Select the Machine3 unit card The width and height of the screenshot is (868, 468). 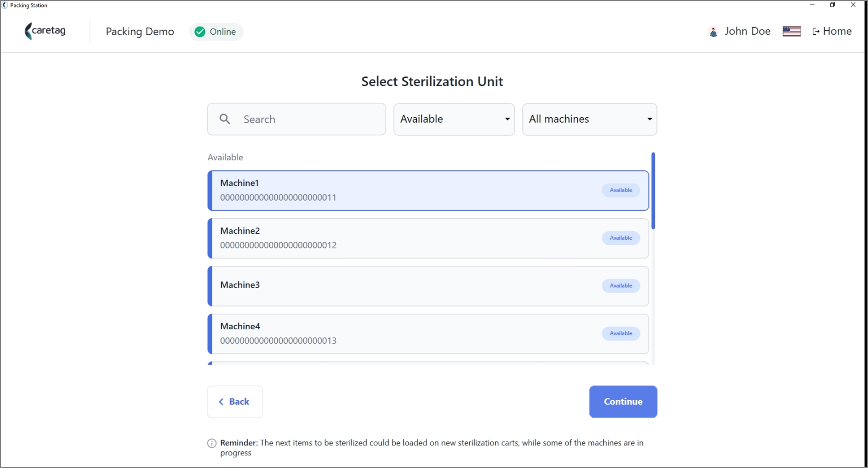coord(428,286)
